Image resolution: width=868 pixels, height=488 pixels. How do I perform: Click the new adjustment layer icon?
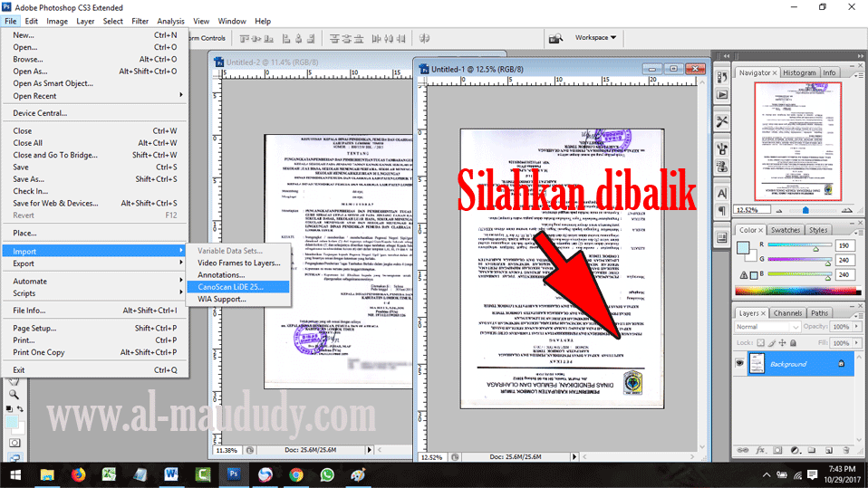(x=795, y=450)
